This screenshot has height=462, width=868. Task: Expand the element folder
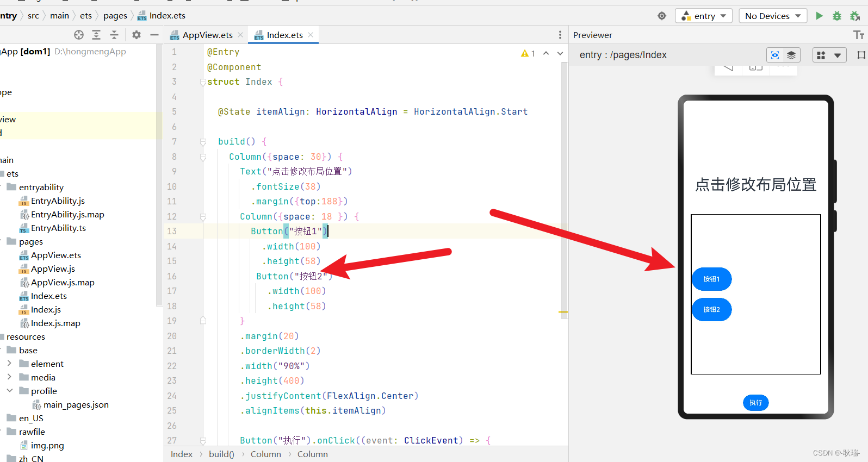9,363
